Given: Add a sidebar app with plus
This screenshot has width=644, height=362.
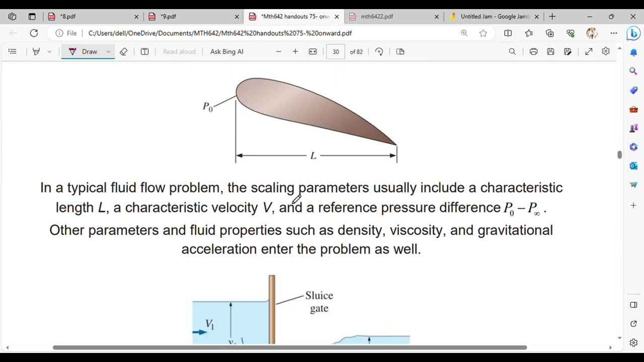Looking at the screenshot, I should (x=633, y=205).
